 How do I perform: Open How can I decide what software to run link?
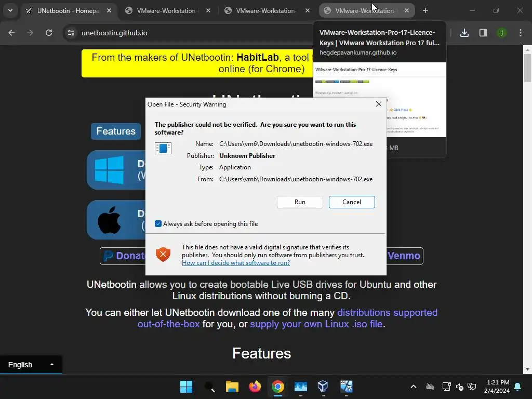[236, 262]
